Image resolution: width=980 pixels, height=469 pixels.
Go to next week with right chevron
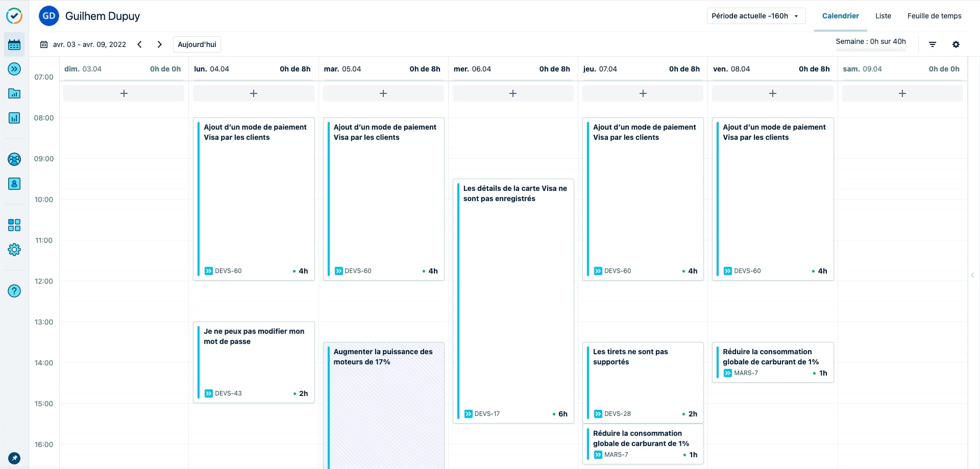pos(160,44)
